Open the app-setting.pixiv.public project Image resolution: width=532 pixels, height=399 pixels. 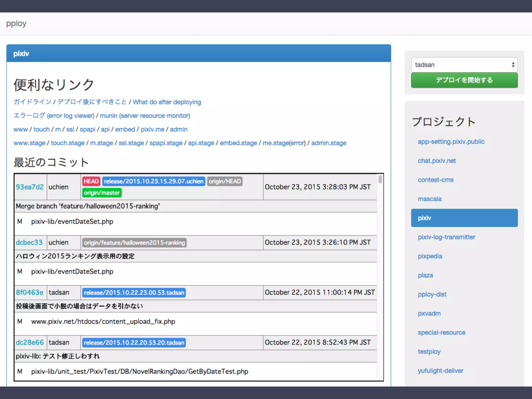(451, 142)
